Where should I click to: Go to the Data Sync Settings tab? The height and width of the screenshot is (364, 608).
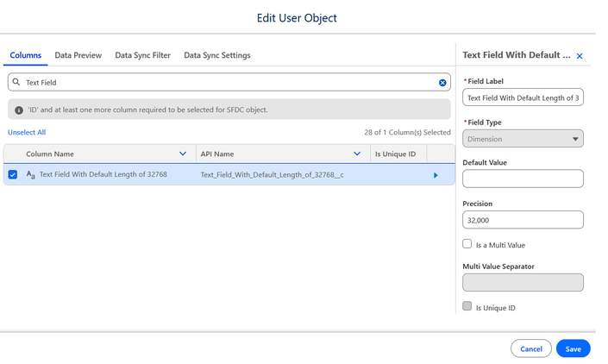click(217, 55)
